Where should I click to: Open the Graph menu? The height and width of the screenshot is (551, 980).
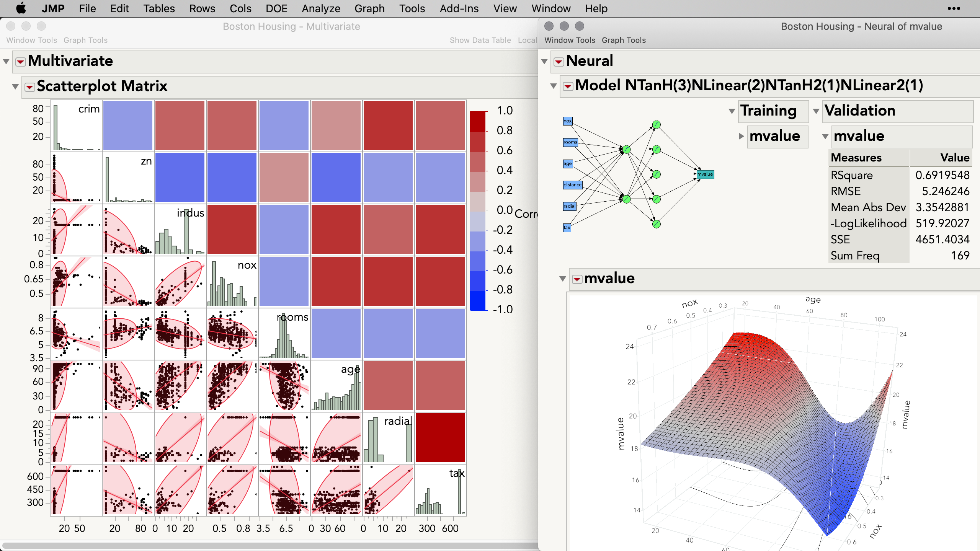tap(369, 8)
